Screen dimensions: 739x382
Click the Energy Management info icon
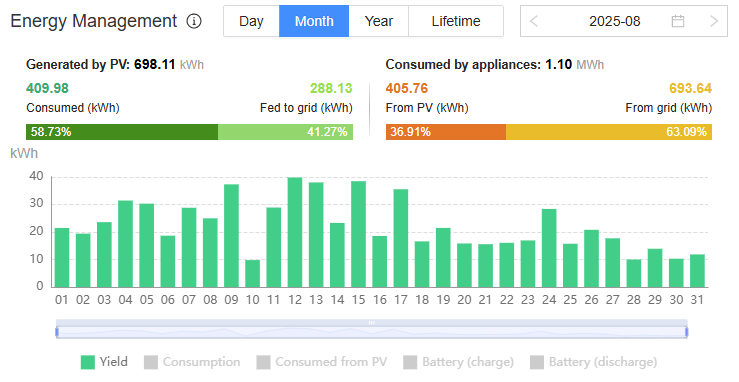tap(194, 21)
